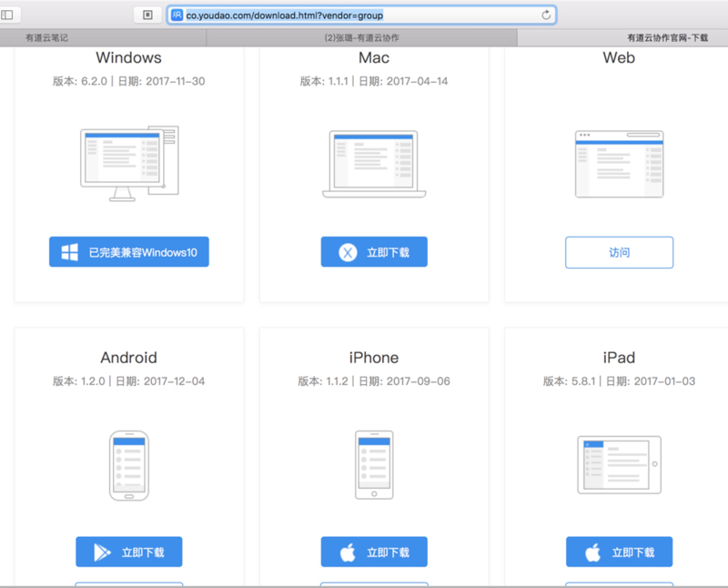The width and height of the screenshot is (728, 588).
Task: Switch to the (2)张璐-有道云协作 tab
Action: pyautogui.click(x=361, y=37)
